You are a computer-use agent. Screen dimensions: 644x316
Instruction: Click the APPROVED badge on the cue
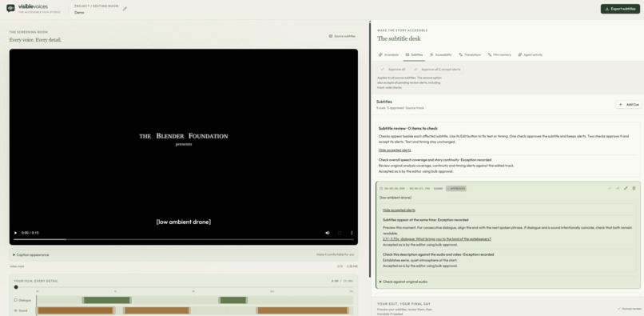[x=456, y=189]
